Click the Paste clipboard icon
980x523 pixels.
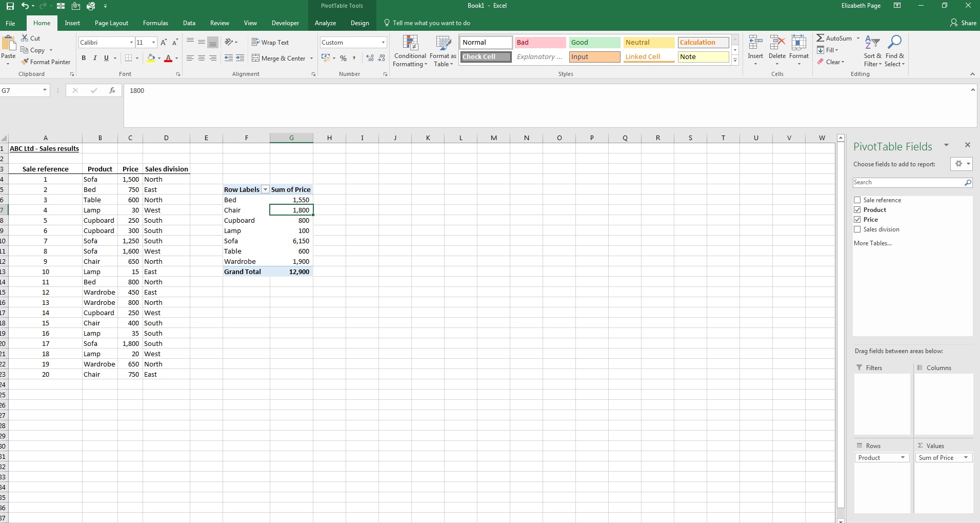point(8,43)
